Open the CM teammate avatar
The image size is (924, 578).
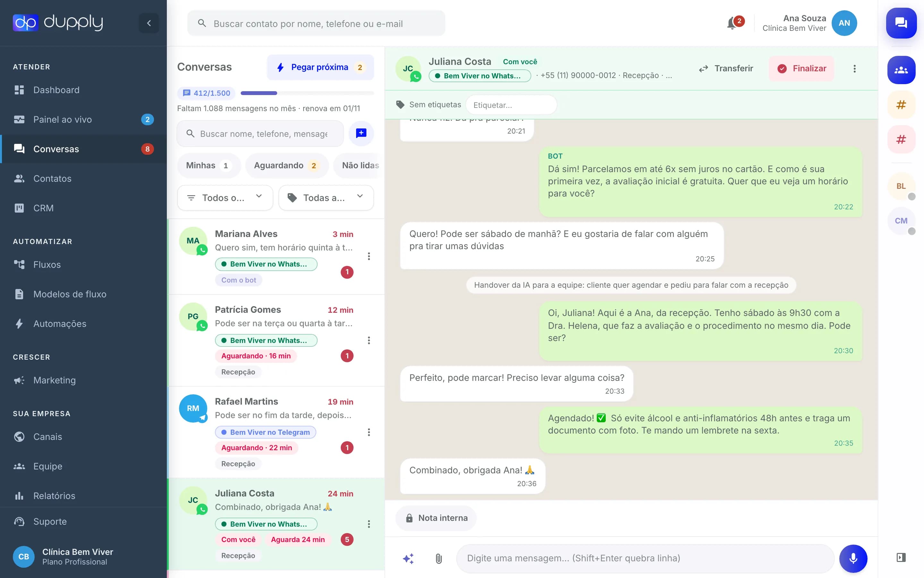[x=901, y=221]
